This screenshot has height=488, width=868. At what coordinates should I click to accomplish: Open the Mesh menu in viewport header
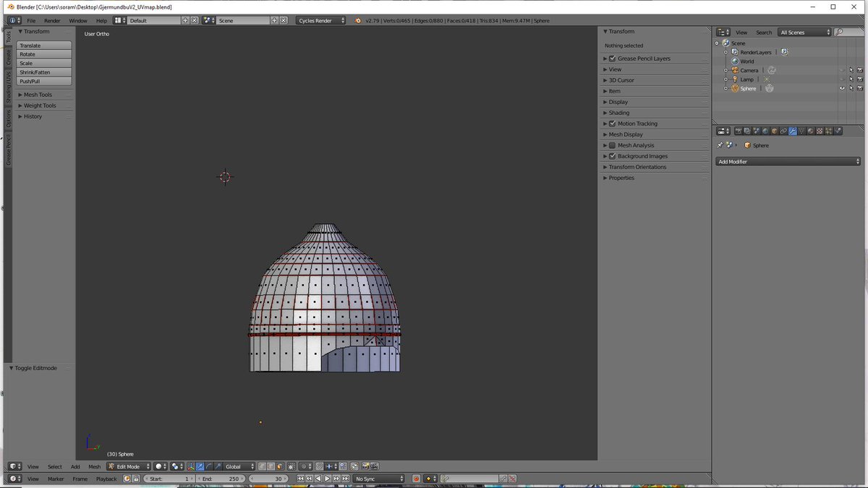coord(95,466)
